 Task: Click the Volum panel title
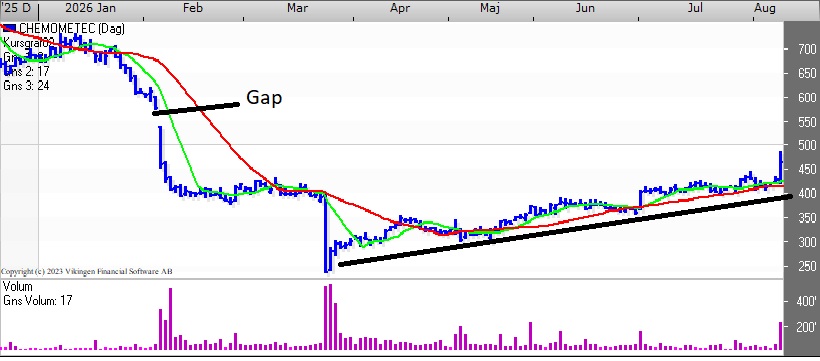click(18, 287)
